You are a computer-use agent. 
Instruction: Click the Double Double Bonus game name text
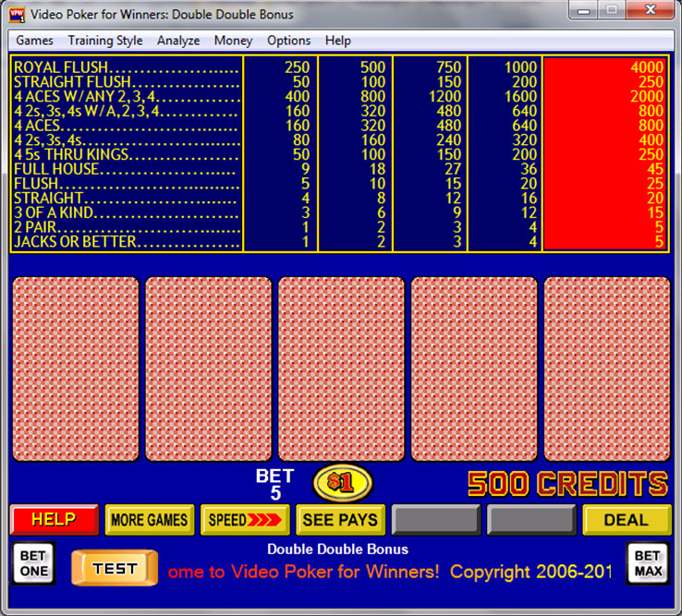pos(338,550)
